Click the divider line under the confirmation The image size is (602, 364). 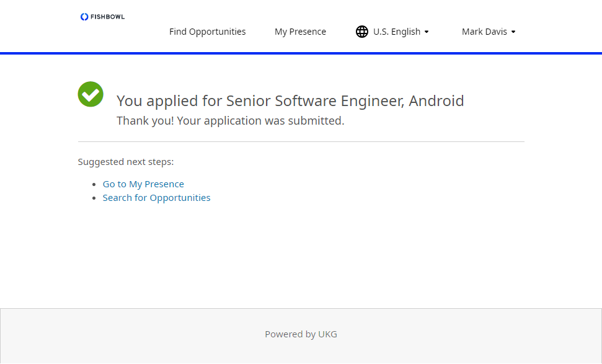[x=301, y=142]
